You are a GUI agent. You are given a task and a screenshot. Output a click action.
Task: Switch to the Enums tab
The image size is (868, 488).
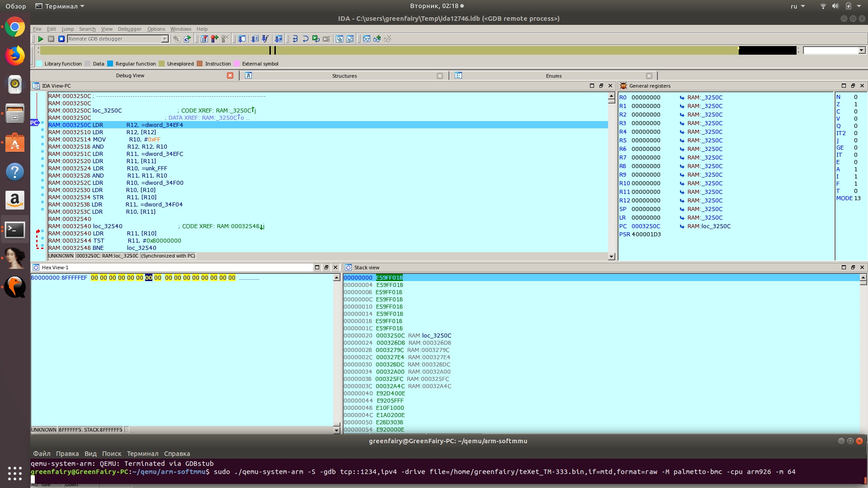coord(553,76)
